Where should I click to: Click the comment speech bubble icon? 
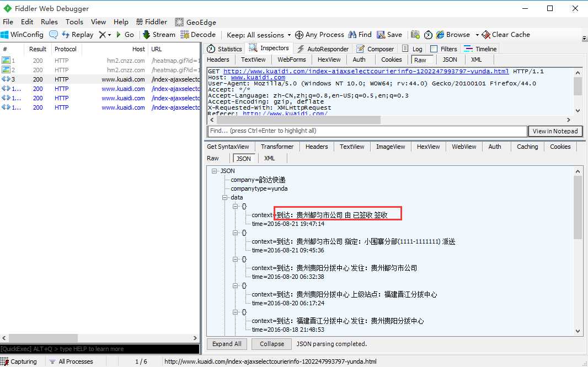tap(54, 35)
